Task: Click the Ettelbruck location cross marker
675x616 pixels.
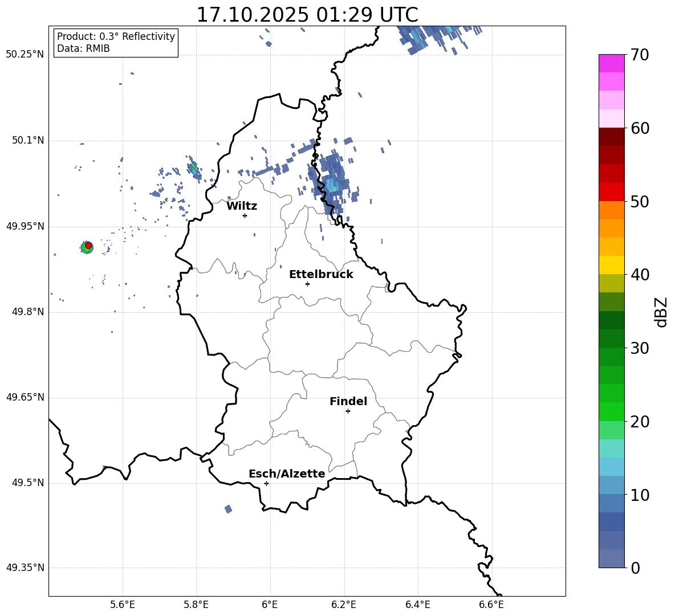Action: point(307,284)
